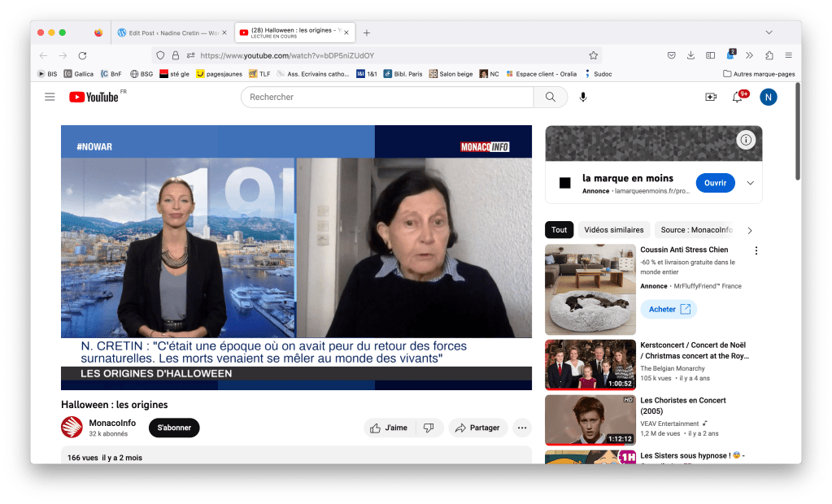Click the Ouvrir ad button
This screenshot has width=832, height=504.
pyautogui.click(x=715, y=183)
